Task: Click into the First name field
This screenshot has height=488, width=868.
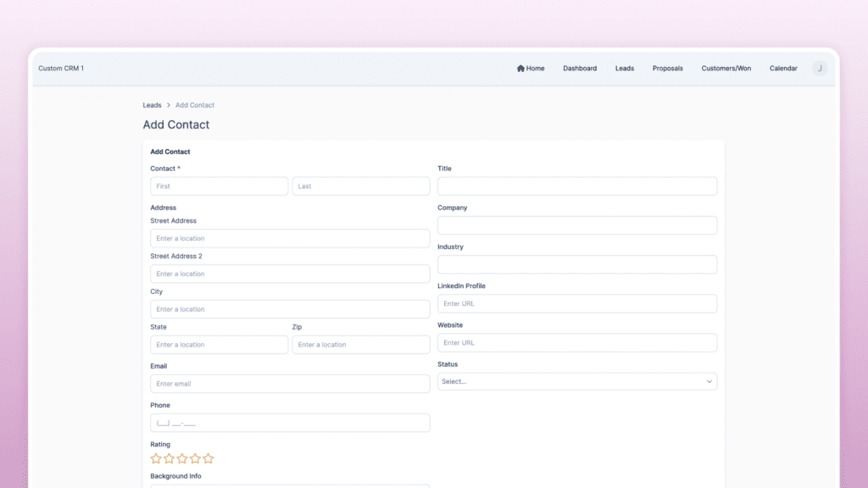Action: (x=219, y=186)
